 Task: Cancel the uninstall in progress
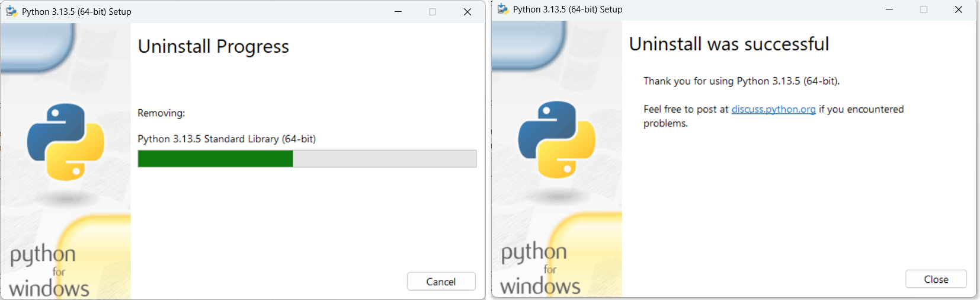[441, 282]
